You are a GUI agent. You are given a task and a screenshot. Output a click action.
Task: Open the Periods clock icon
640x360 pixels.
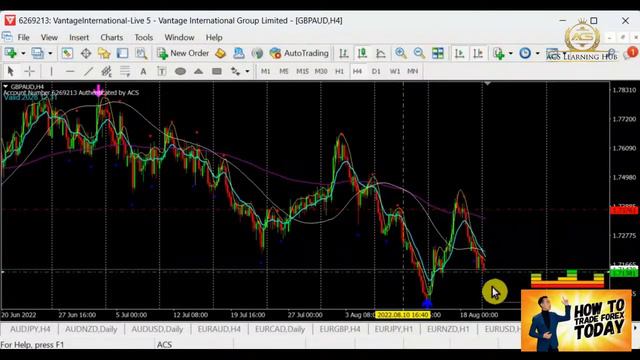525,53
